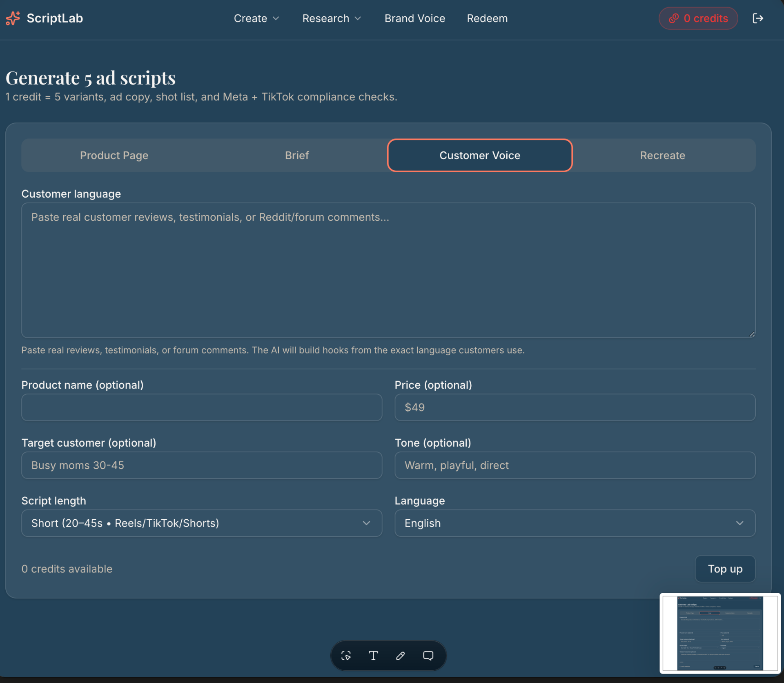
Task: Switch to the Product Page tab
Action: coord(114,156)
